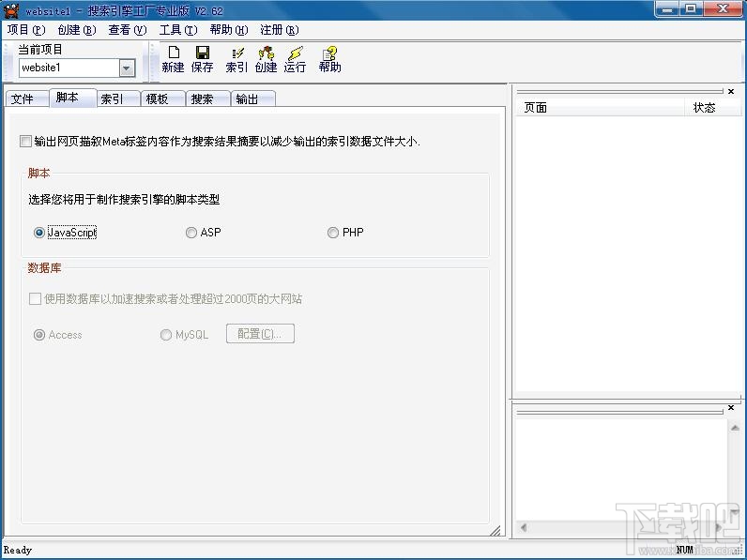
Task: Select the Access database radio button
Action: click(x=39, y=335)
